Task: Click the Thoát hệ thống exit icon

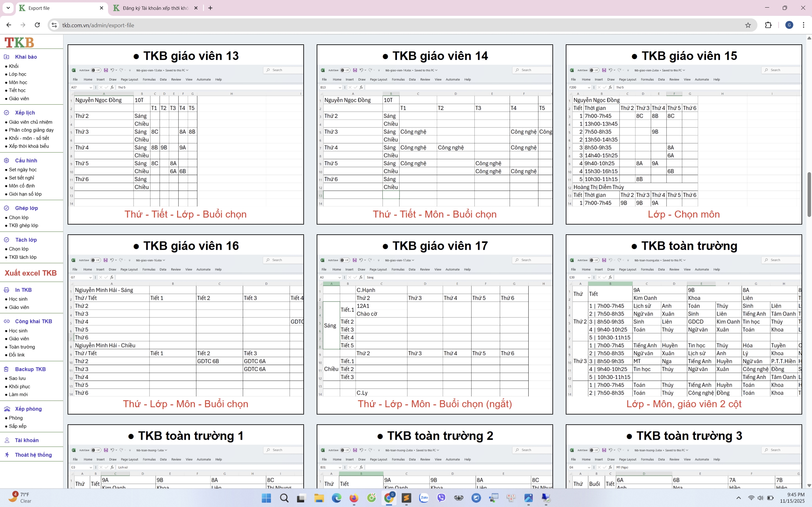Action: [x=7, y=455]
